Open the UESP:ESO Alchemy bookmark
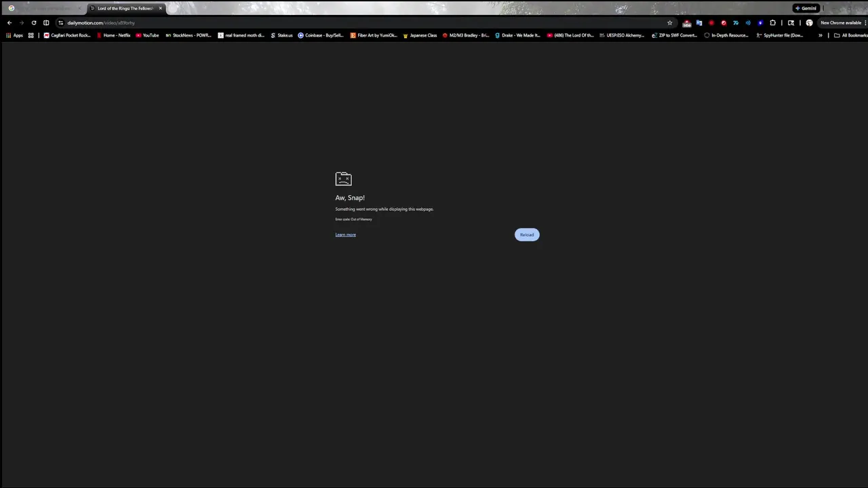This screenshot has width=868, height=488. click(x=622, y=35)
